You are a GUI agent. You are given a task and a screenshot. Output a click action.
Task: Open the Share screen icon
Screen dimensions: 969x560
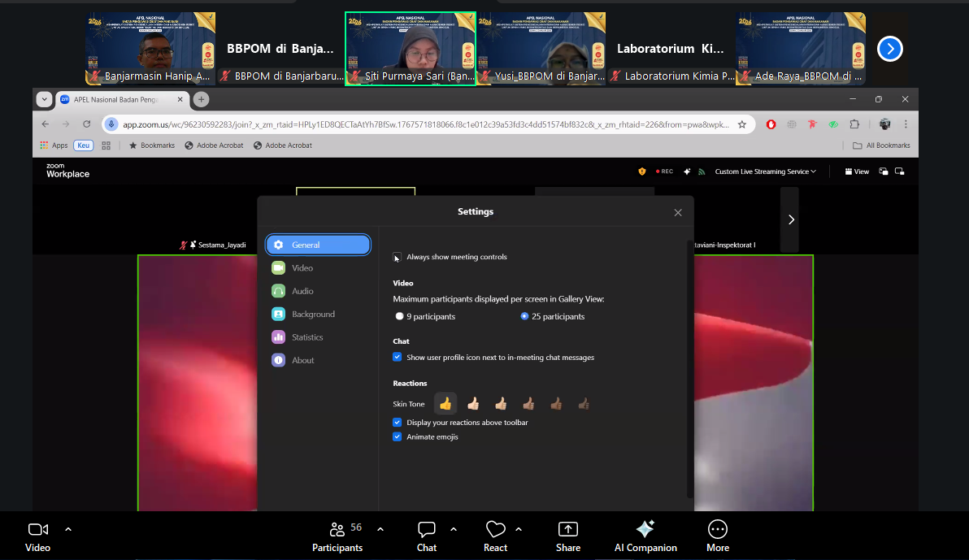567,530
